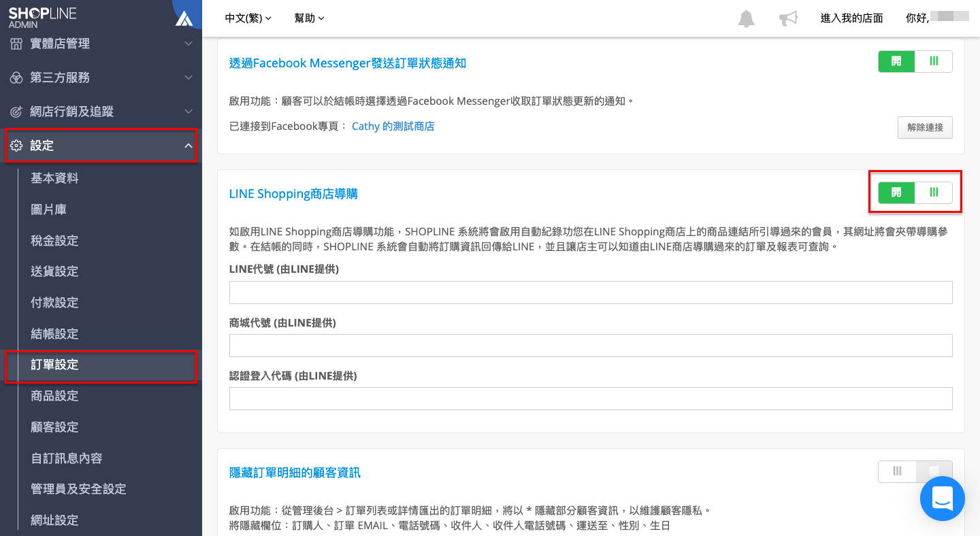This screenshot has height=536, width=980.
Task: Open 圖片庫 in the sidebar
Action: [x=48, y=210]
